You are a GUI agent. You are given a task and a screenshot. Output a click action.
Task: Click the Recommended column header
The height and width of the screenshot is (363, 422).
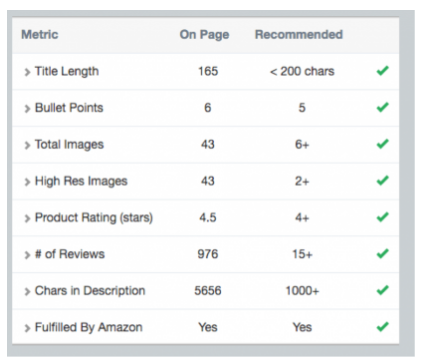point(299,34)
